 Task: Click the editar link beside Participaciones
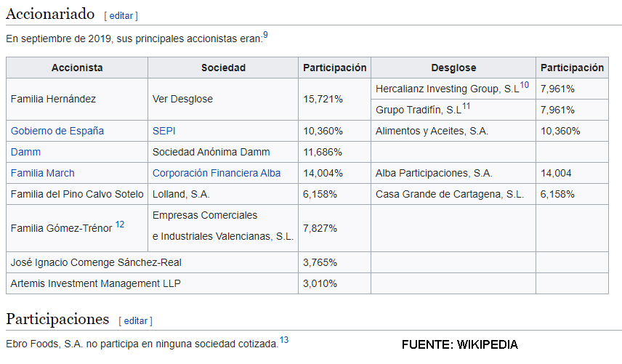click(135, 320)
